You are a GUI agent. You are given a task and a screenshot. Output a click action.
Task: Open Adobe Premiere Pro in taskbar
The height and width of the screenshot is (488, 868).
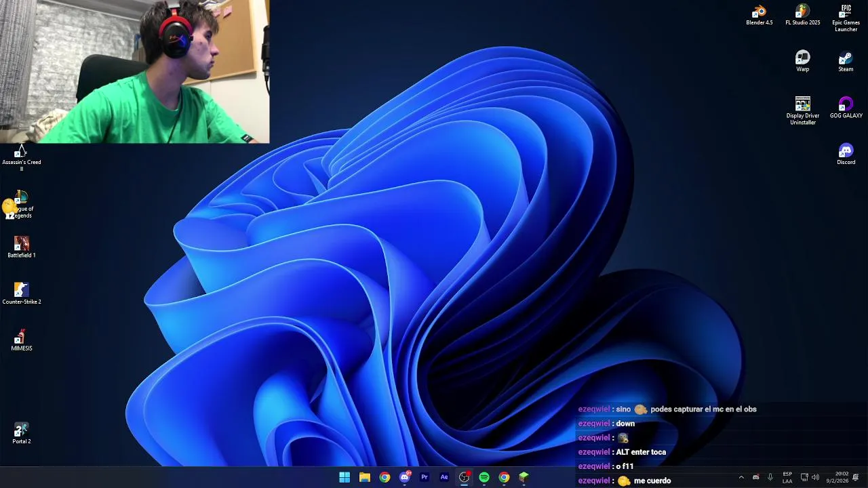[425, 477]
